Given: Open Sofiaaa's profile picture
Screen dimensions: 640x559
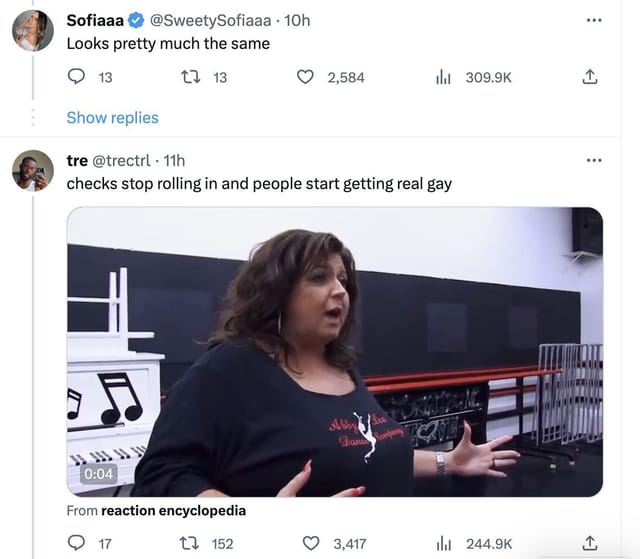Looking at the screenshot, I should (33, 31).
